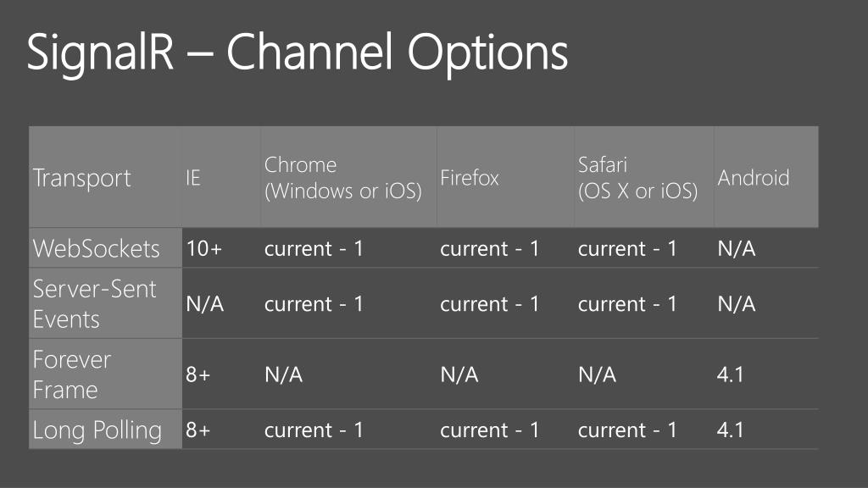Click the Chrome (Windows or iOS) header

point(348,177)
